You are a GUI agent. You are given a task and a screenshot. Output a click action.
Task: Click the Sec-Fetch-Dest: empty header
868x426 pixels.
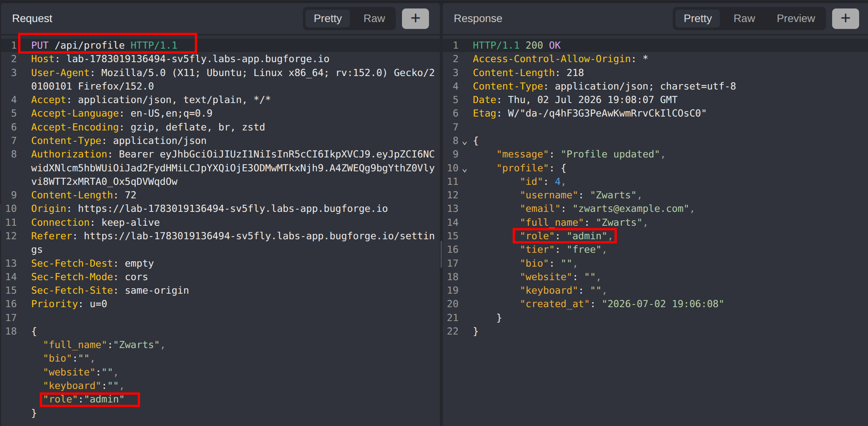pyautogui.click(x=93, y=263)
